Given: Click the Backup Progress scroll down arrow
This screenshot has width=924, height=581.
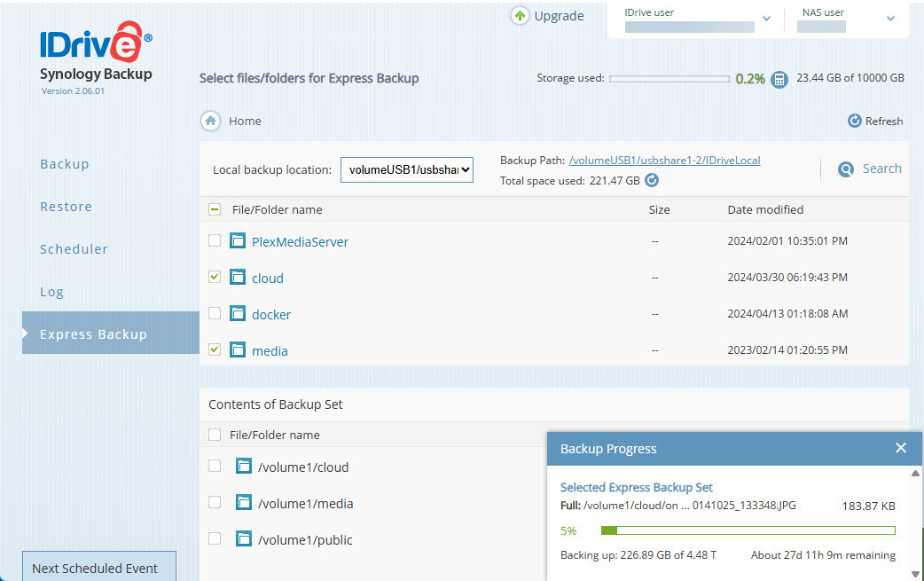Looking at the screenshot, I should [x=915, y=573].
